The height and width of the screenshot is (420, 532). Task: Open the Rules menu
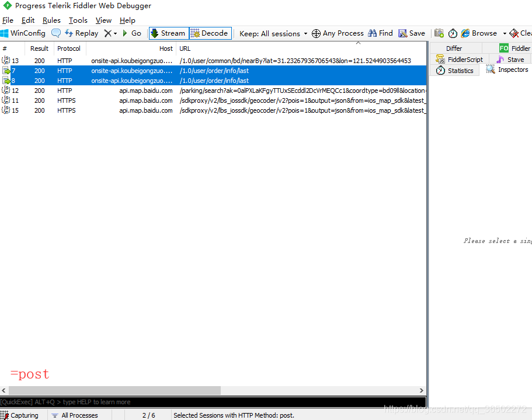click(51, 20)
